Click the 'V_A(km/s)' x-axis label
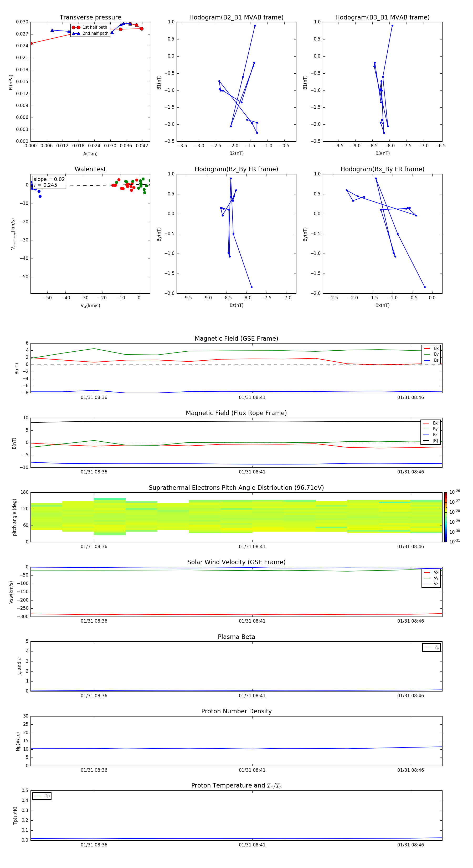 point(90,306)
